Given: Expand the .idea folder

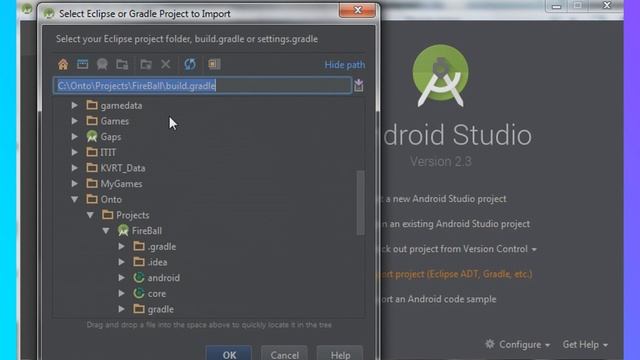Looking at the screenshot, I should pyautogui.click(x=122, y=262).
